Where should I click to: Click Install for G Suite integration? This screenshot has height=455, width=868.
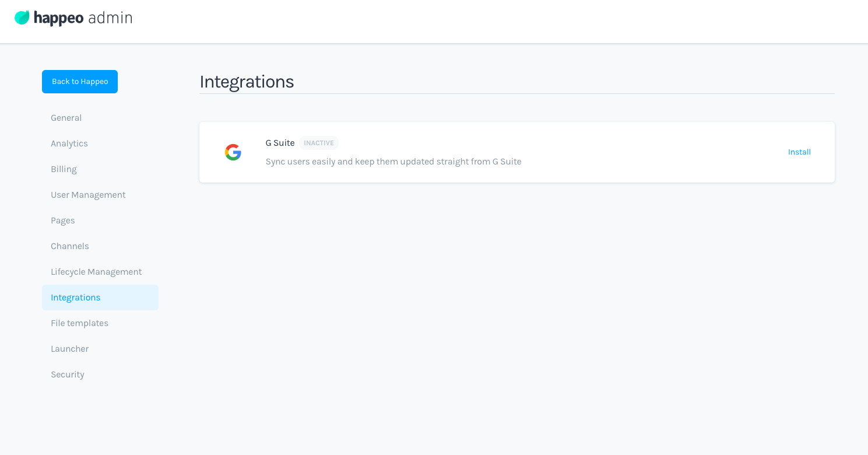pos(799,152)
